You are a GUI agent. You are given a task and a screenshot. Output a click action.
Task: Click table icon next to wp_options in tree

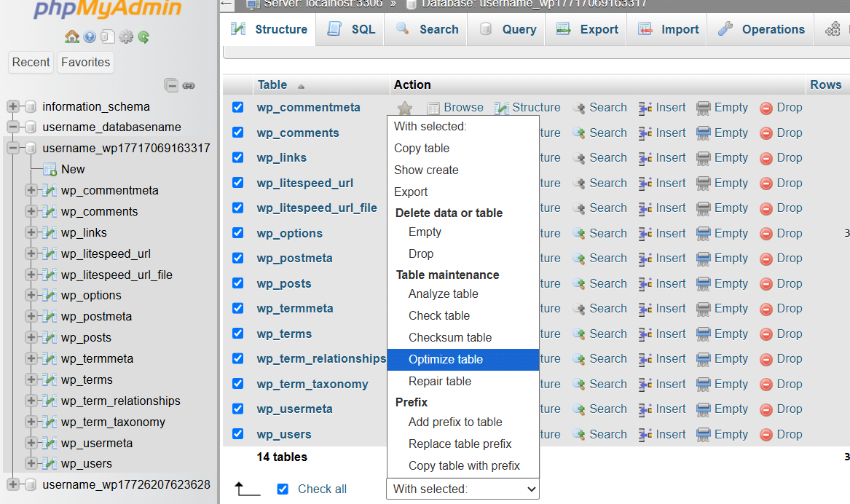pyautogui.click(x=50, y=296)
